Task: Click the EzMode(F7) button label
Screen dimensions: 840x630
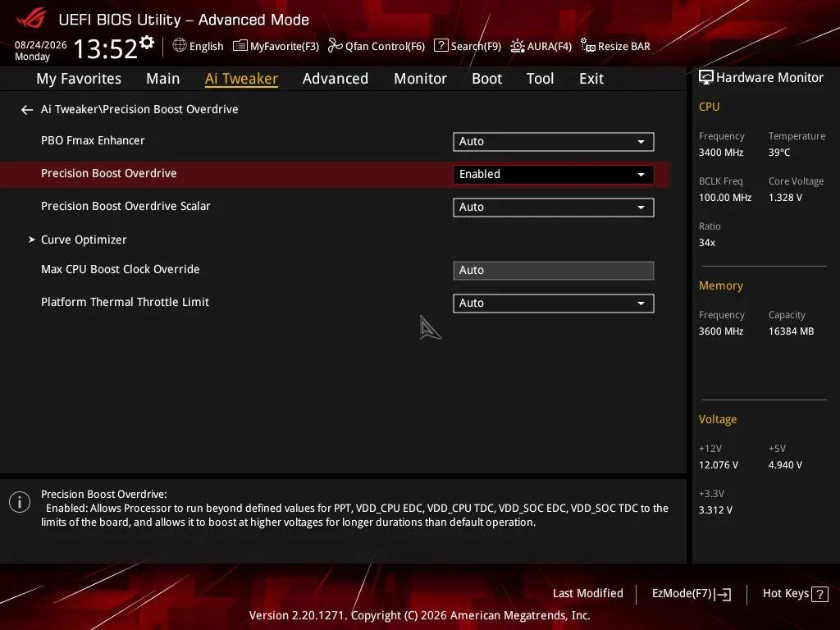Action: coord(682,594)
